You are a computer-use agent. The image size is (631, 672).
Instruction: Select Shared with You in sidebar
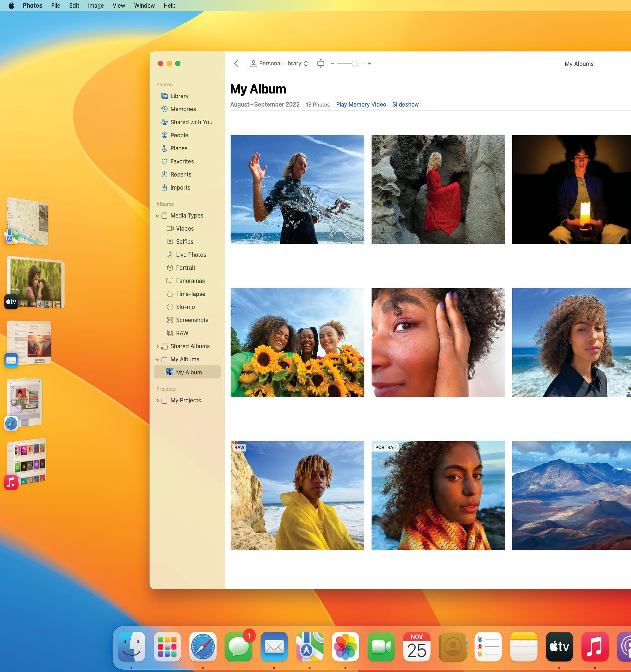[187, 122]
